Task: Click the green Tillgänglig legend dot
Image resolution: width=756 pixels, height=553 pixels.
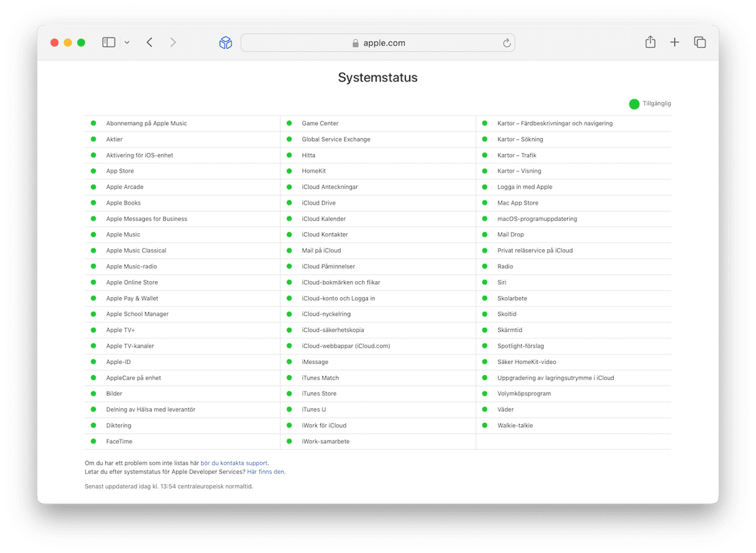Action: click(634, 104)
